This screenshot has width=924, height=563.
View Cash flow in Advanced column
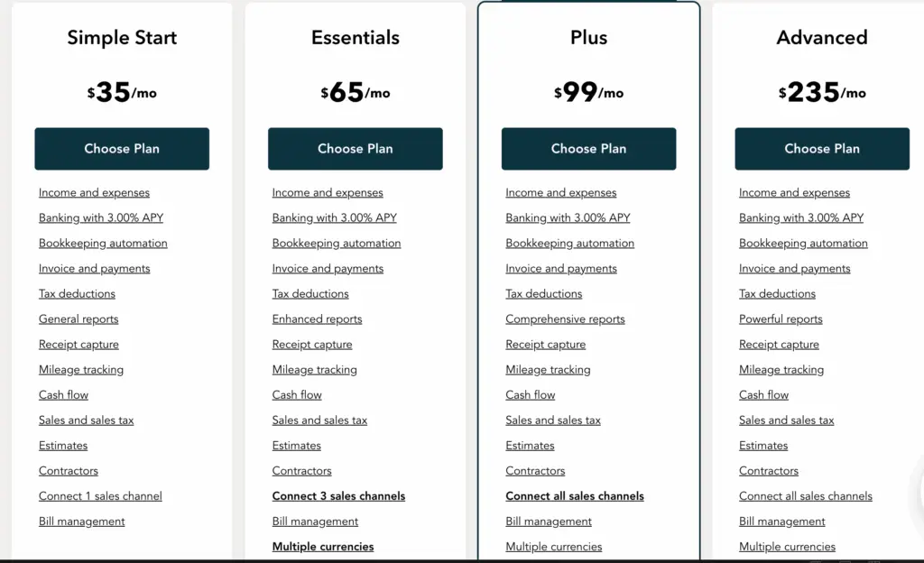tap(763, 394)
